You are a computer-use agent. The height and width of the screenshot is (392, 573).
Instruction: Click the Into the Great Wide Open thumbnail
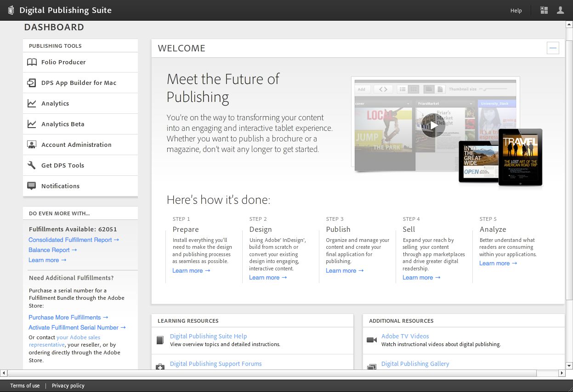pos(479,161)
